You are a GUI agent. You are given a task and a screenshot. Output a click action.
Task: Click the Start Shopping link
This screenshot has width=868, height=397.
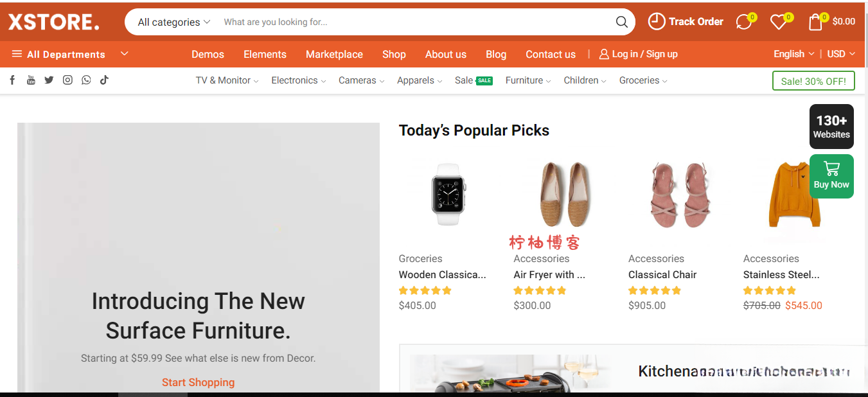coord(198,382)
